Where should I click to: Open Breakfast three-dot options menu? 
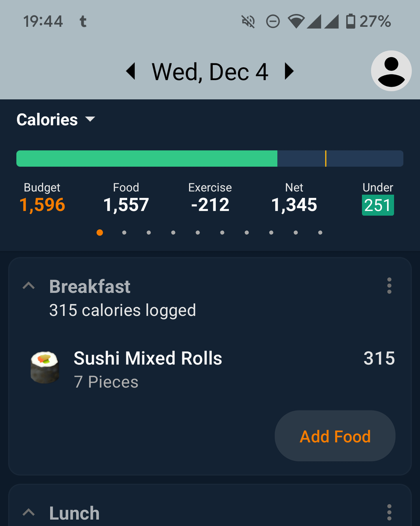[389, 286]
